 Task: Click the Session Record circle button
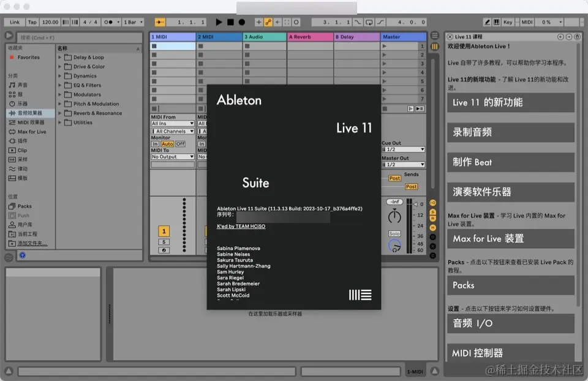[296, 22]
